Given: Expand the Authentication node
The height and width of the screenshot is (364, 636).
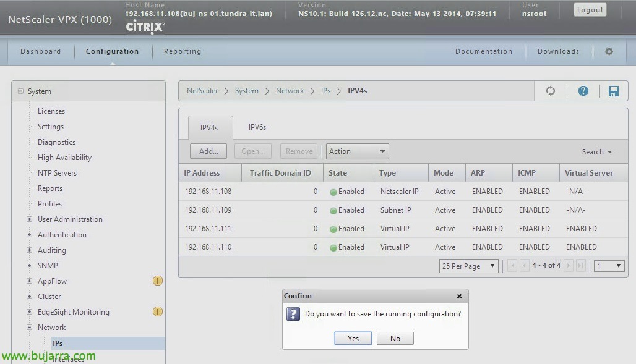Looking at the screenshot, I should coord(29,235).
